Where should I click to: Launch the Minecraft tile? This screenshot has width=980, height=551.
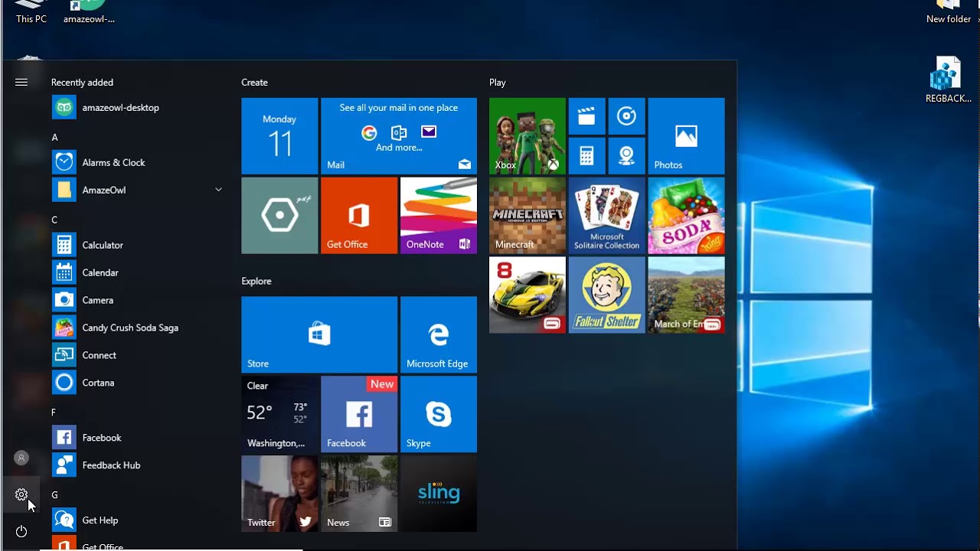tap(528, 216)
